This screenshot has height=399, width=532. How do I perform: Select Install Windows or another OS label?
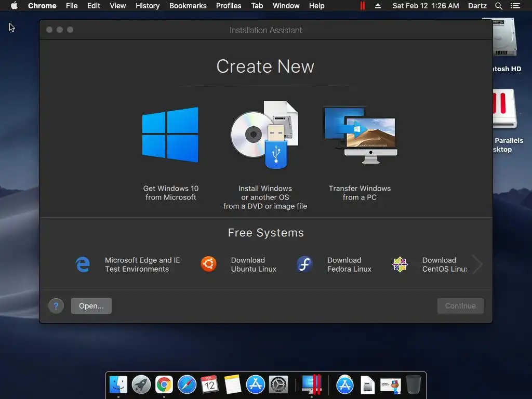coord(265,197)
